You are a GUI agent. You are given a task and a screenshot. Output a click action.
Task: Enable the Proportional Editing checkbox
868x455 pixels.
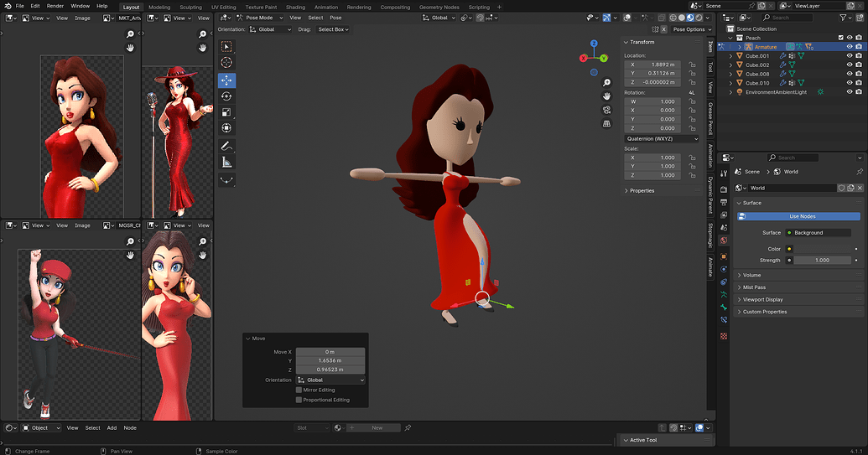[x=299, y=400]
